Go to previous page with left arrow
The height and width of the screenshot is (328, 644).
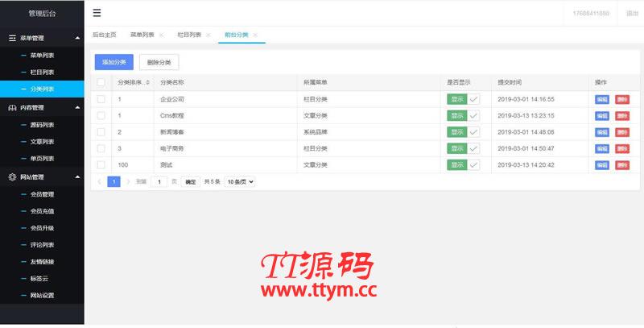[99, 181]
